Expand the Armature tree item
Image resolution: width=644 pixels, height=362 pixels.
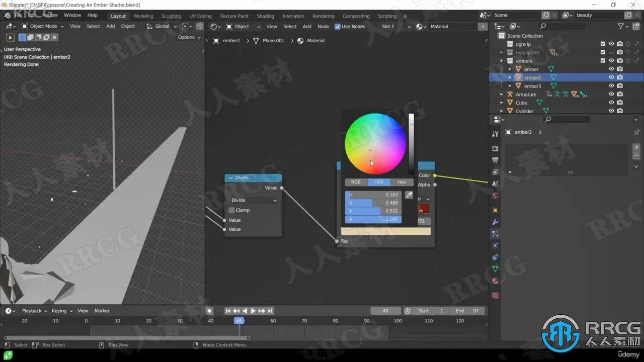point(502,95)
